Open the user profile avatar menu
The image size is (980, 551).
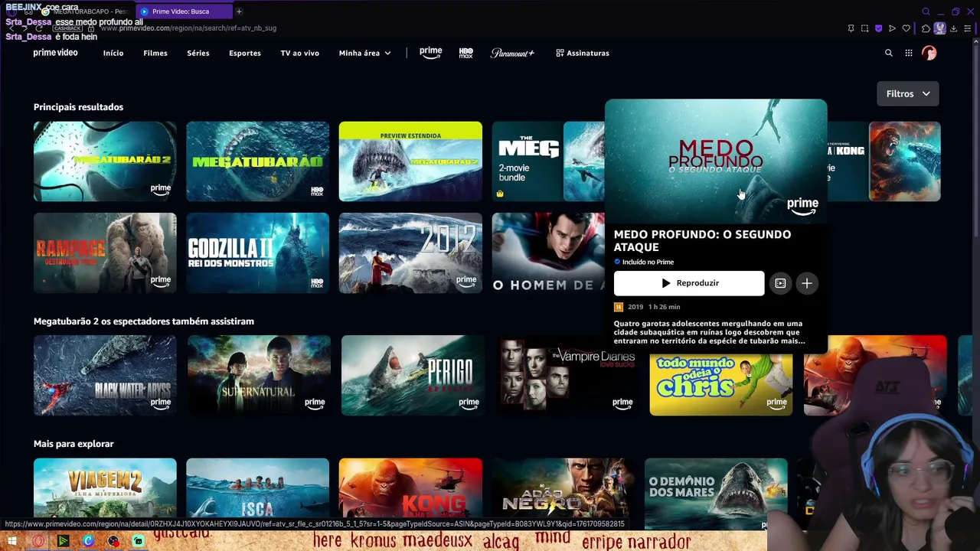tap(929, 53)
